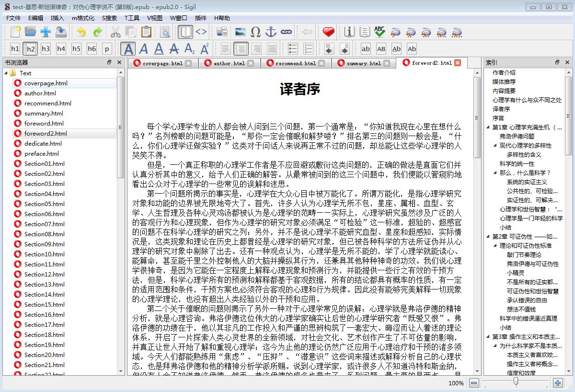
Task: Click the Donate heart icon
Action: [328, 32]
